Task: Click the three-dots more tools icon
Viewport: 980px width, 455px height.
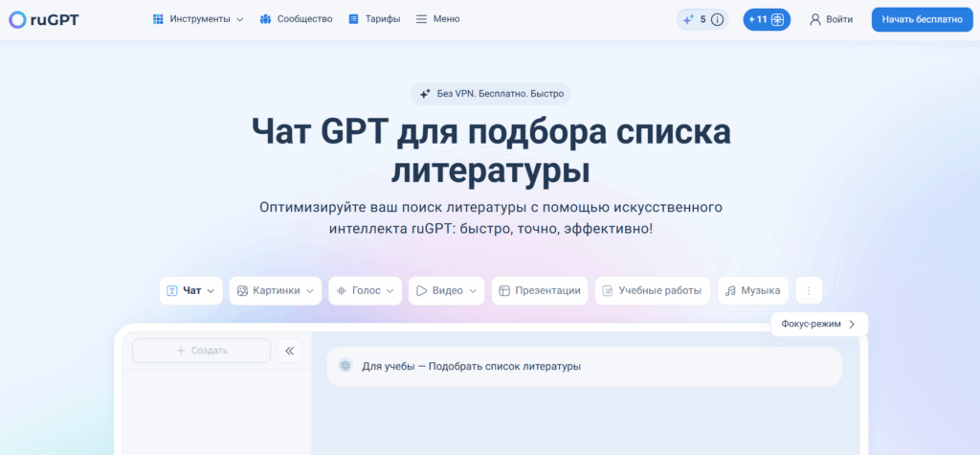Action: tap(809, 290)
